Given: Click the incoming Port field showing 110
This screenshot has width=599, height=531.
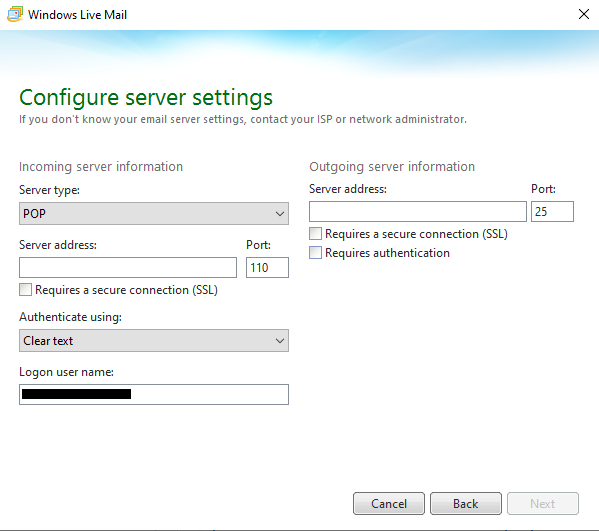Looking at the screenshot, I should pos(267,267).
